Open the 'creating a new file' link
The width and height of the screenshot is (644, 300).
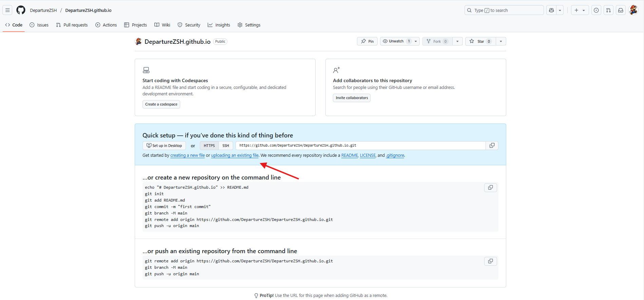[188, 155]
